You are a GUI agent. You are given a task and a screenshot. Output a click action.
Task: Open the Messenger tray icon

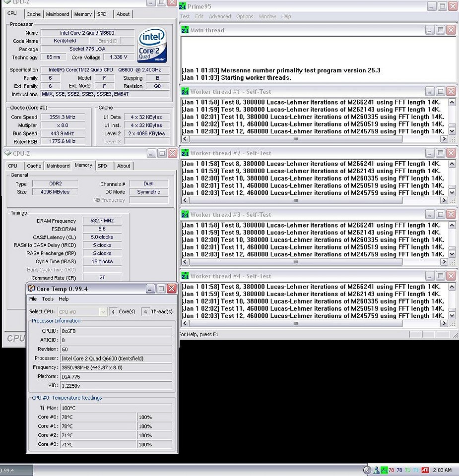click(x=376, y=470)
